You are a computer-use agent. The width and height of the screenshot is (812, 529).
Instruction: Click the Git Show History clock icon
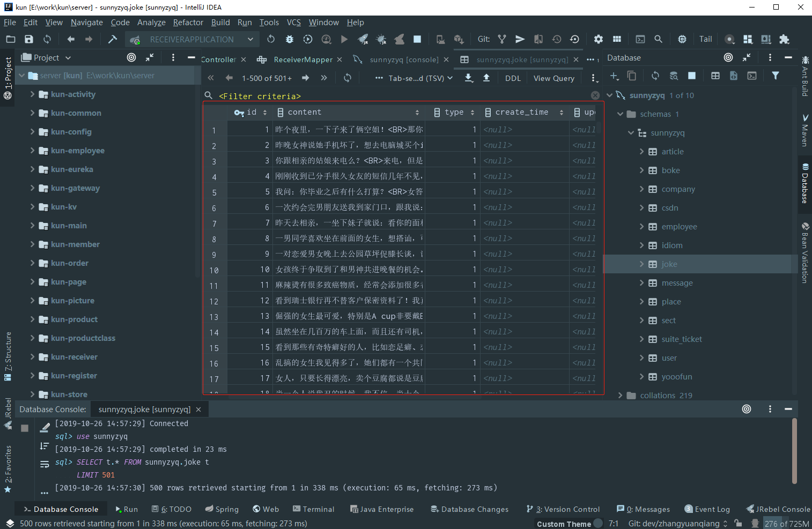(557, 39)
